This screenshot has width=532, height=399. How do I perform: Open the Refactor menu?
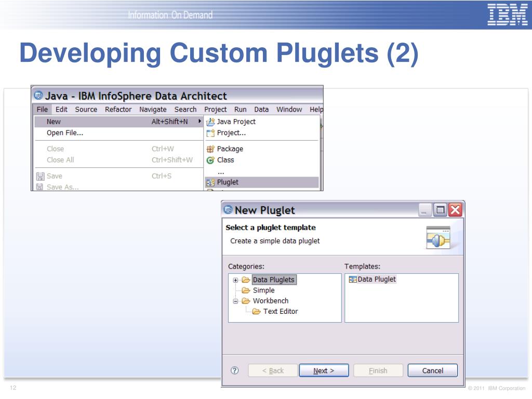coord(118,110)
